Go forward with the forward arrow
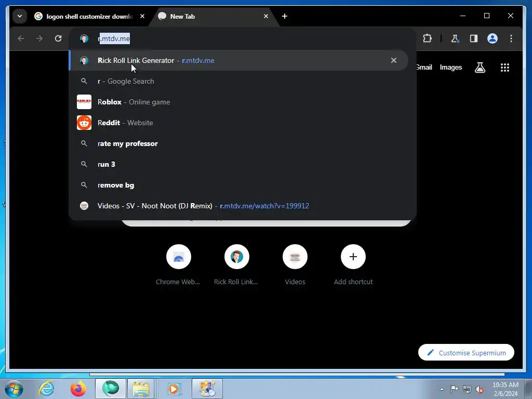The width and height of the screenshot is (532, 399). click(39, 38)
